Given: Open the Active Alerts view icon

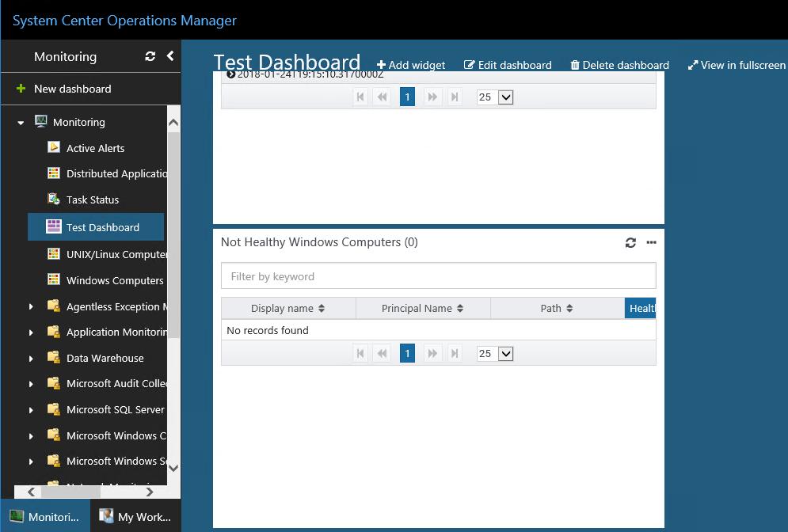Looking at the screenshot, I should coord(54,147).
